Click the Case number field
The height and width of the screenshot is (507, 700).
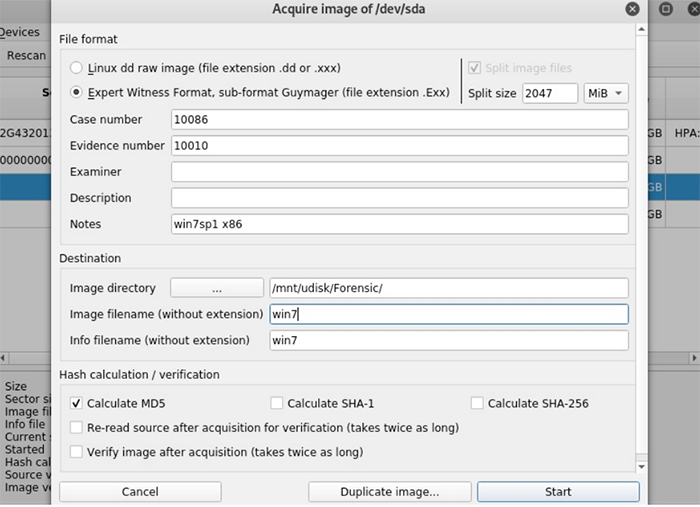pyautogui.click(x=400, y=120)
